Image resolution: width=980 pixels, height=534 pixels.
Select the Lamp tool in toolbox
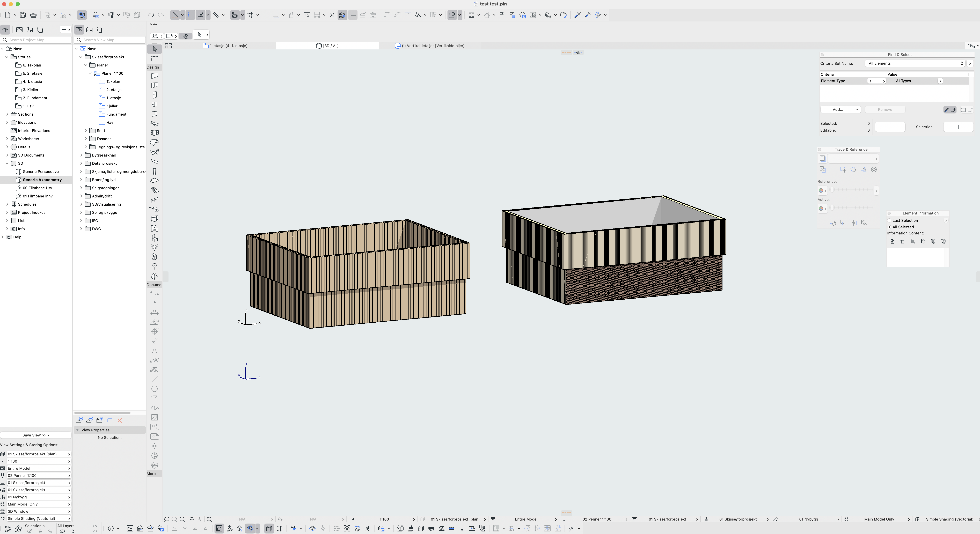coord(155,247)
